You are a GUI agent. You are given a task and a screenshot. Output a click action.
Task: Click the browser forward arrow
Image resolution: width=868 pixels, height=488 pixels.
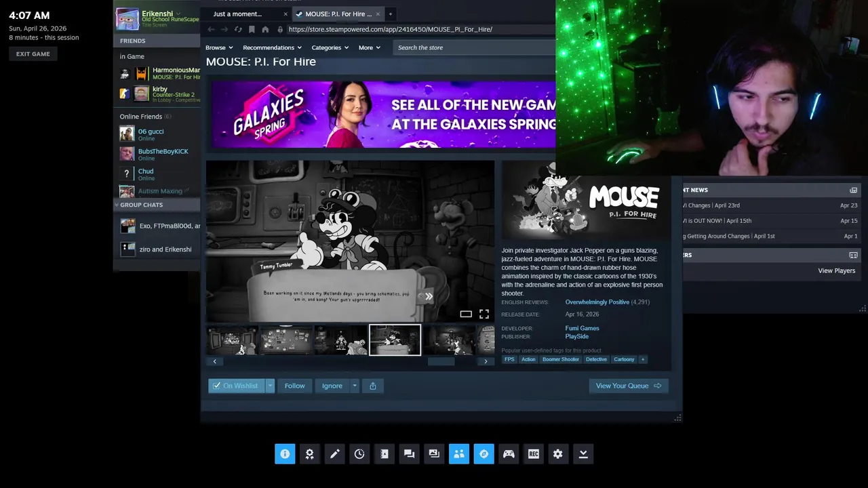tap(224, 29)
